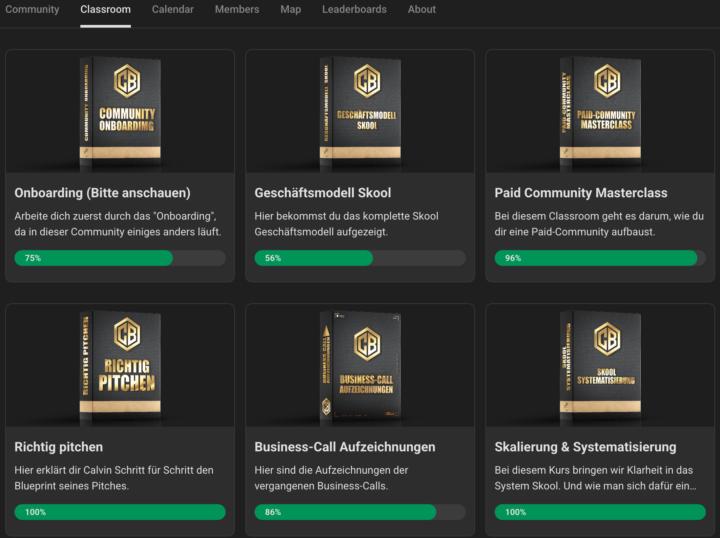Go to the Members tab
This screenshot has height=538, width=720.
point(237,9)
